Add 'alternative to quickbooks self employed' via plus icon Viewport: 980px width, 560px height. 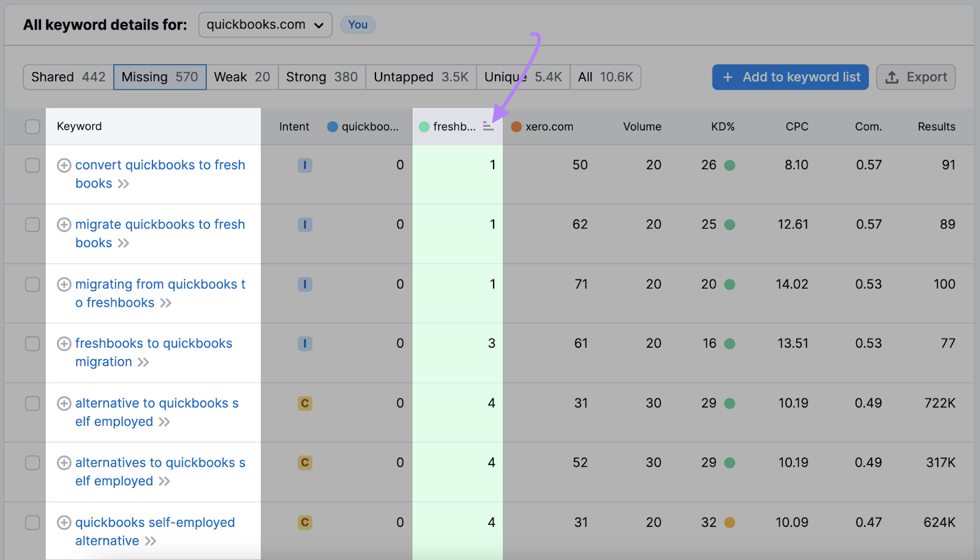point(64,403)
